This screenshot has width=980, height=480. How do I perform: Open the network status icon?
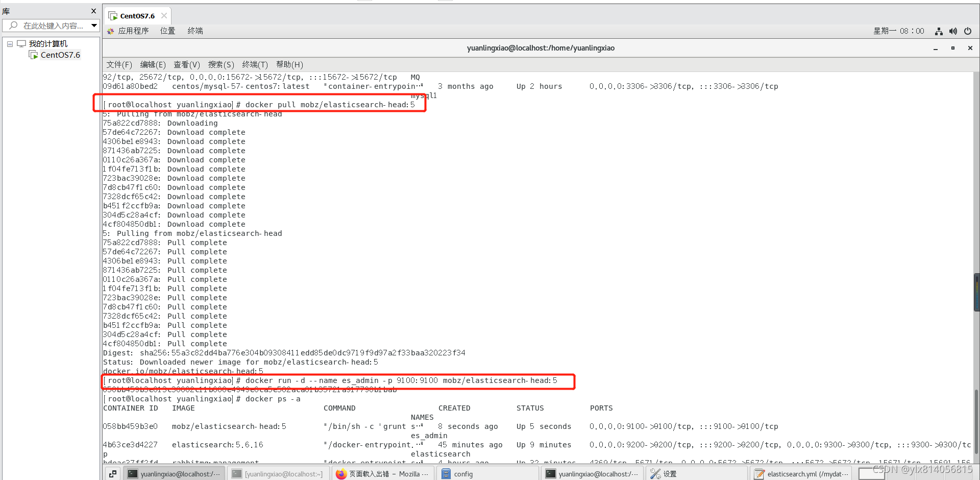tap(939, 31)
